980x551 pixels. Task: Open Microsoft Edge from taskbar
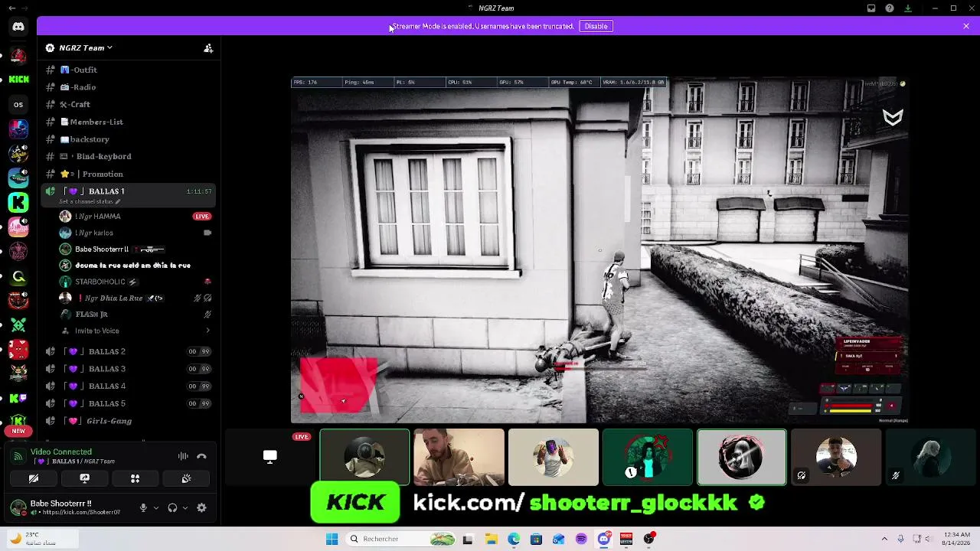(x=514, y=539)
